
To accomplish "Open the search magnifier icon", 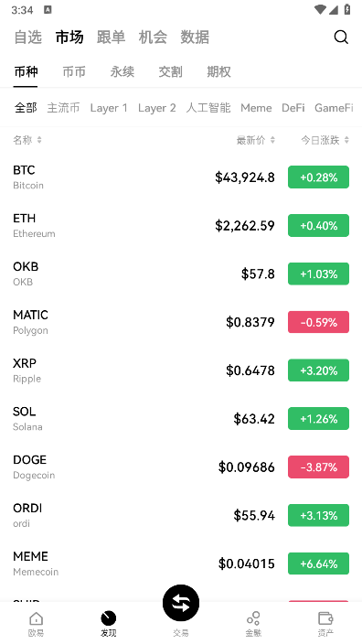I will (341, 37).
